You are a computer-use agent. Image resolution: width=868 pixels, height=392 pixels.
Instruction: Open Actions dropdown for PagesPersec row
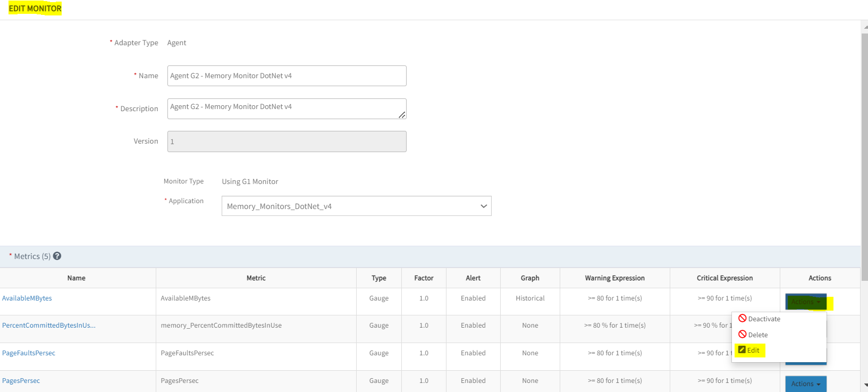tap(806, 384)
